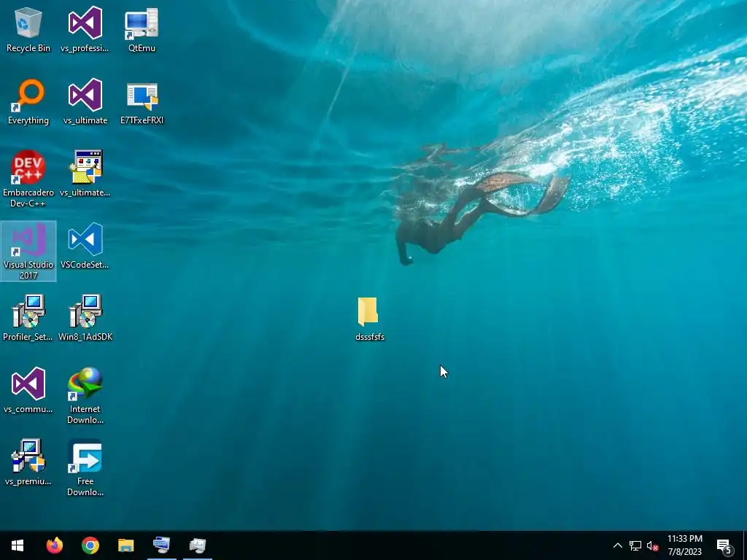Launch Firefox from the taskbar
This screenshot has width=747, height=560.
click(54, 545)
